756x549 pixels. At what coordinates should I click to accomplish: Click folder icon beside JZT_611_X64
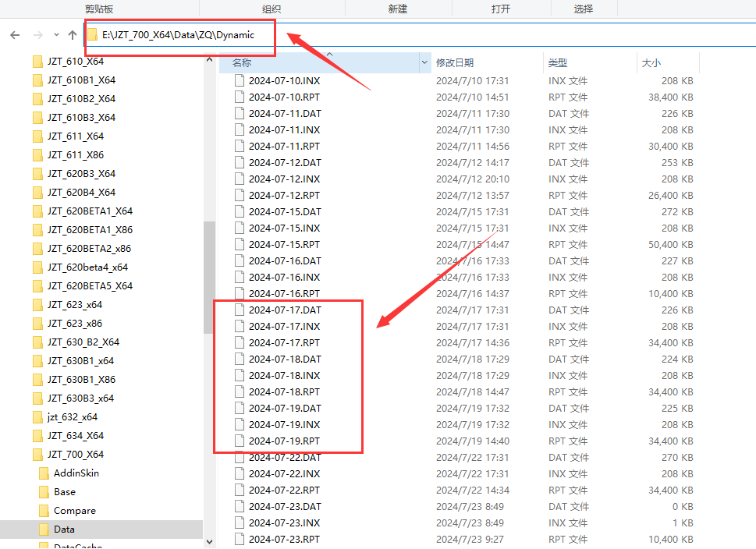pos(37,136)
